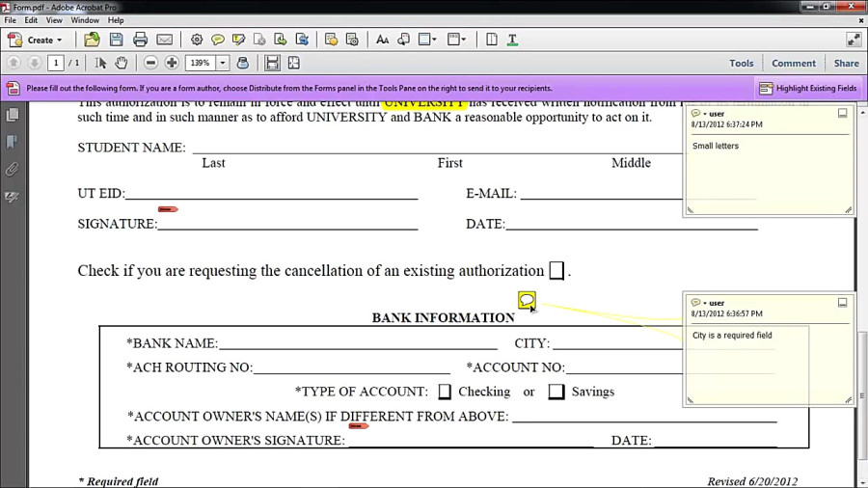This screenshot has height=488, width=868.
Task: Click the Find/search document icon
Action: [403, 40]
